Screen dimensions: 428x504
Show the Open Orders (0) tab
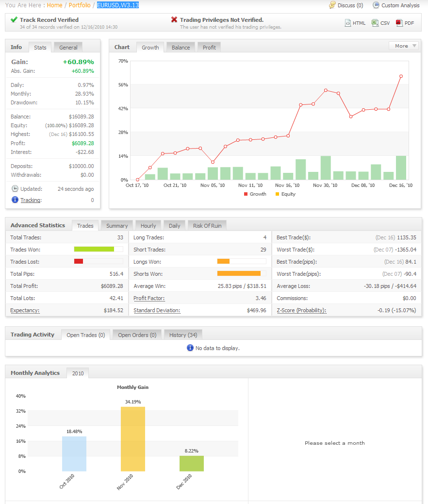pos(137,335)
